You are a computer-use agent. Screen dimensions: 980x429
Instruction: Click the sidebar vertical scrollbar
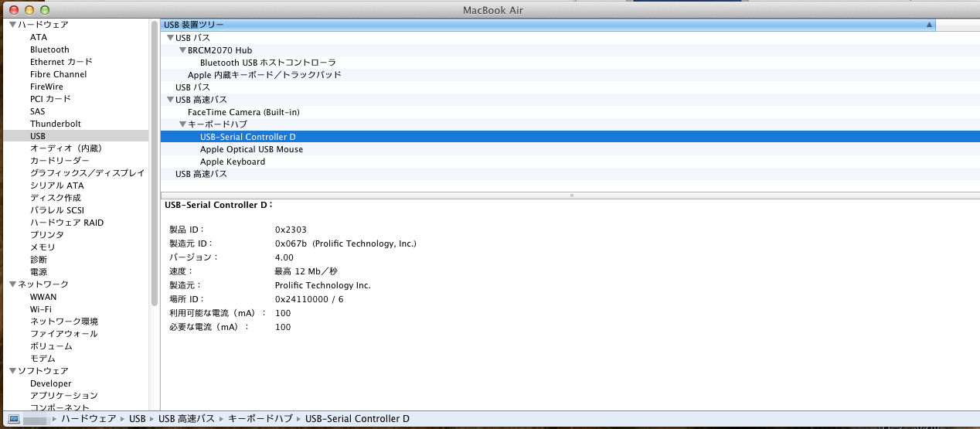click(x=155, y=162)
